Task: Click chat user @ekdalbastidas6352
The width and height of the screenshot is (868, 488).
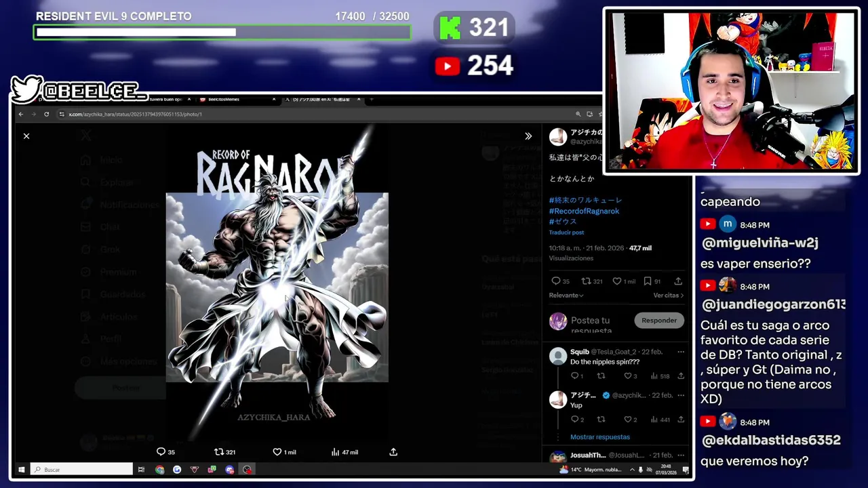Action: click(771, 440)
